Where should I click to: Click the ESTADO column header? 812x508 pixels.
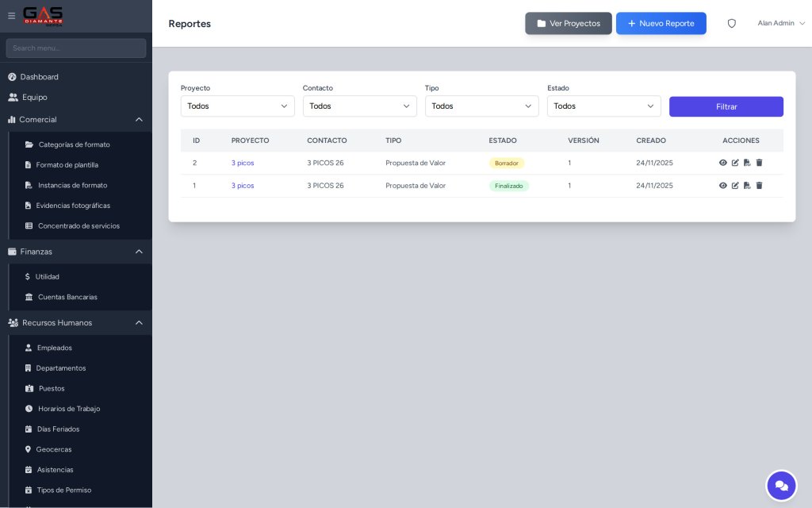[x=502, y=140]
